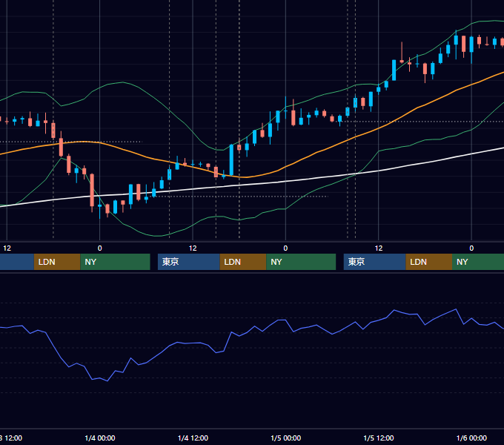Click the "1/5 12:00" date label
Image resolution: width=504 pixels, height=445 pixels.
point(379,438)
